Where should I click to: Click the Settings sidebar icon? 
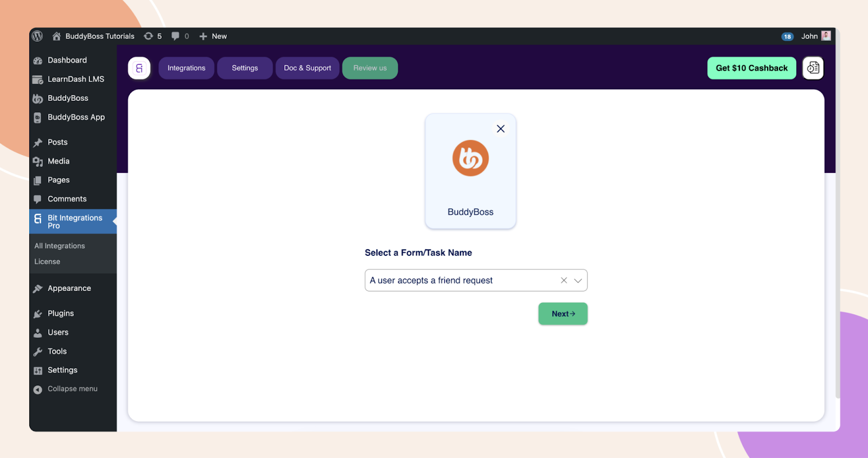pyautogui.click(x=37, y=371)
